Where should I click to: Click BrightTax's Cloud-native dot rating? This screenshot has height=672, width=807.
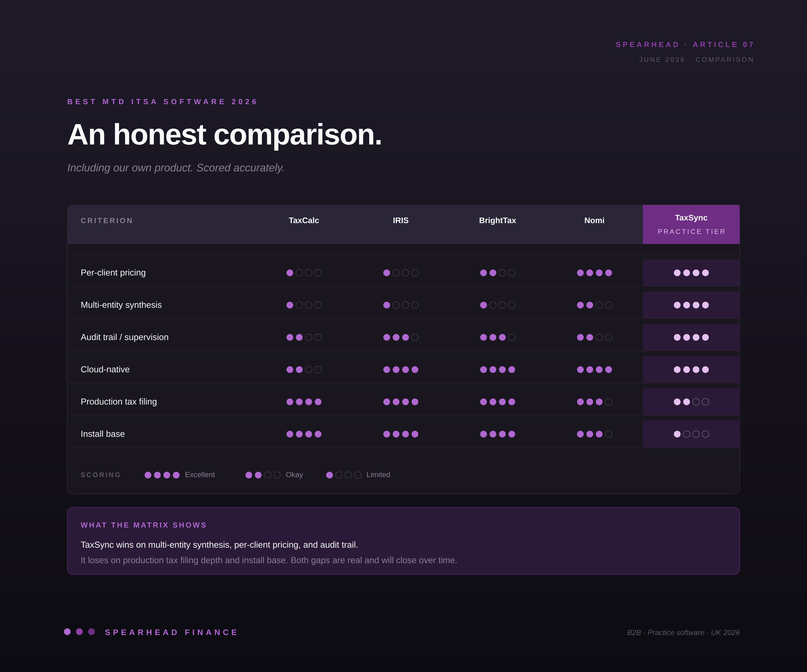498,369
